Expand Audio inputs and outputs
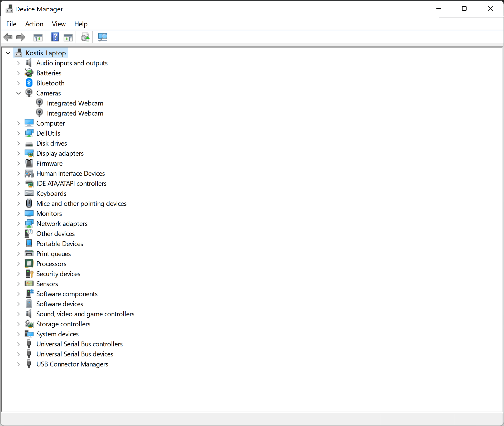504x426 pixels. pos(19,63)
